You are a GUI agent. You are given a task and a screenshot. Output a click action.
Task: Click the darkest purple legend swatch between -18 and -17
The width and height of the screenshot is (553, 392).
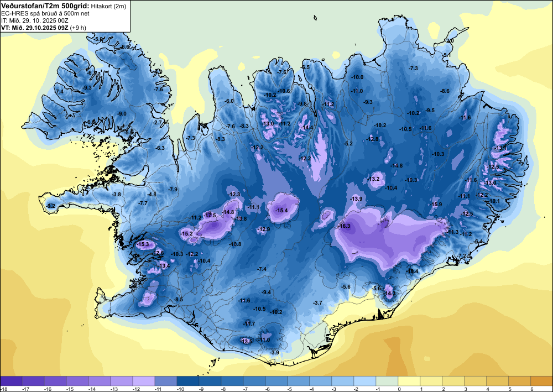tap(11, 381)
